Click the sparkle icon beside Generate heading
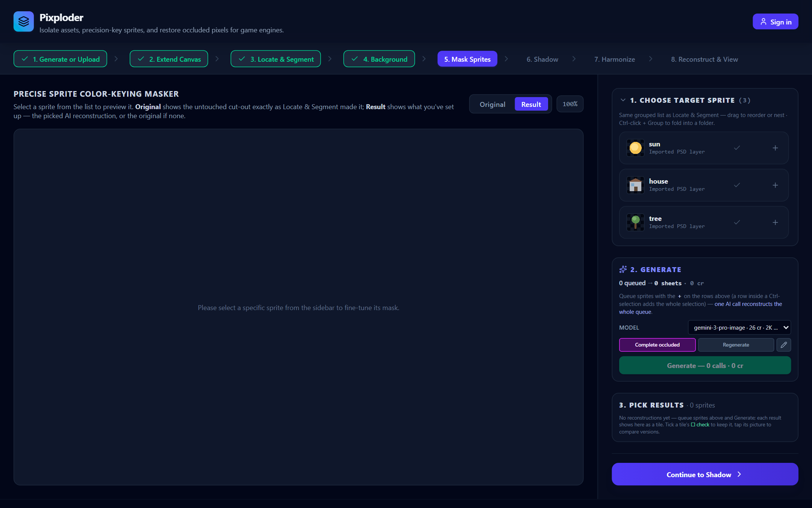Viewport: 812px width, 508px height. click(623, 269)
